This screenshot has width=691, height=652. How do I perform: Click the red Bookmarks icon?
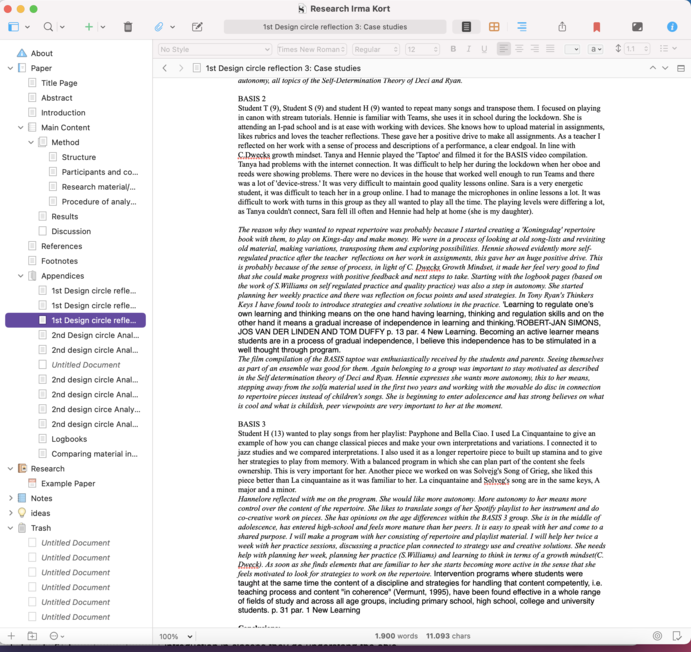click(x=597, y=27)
